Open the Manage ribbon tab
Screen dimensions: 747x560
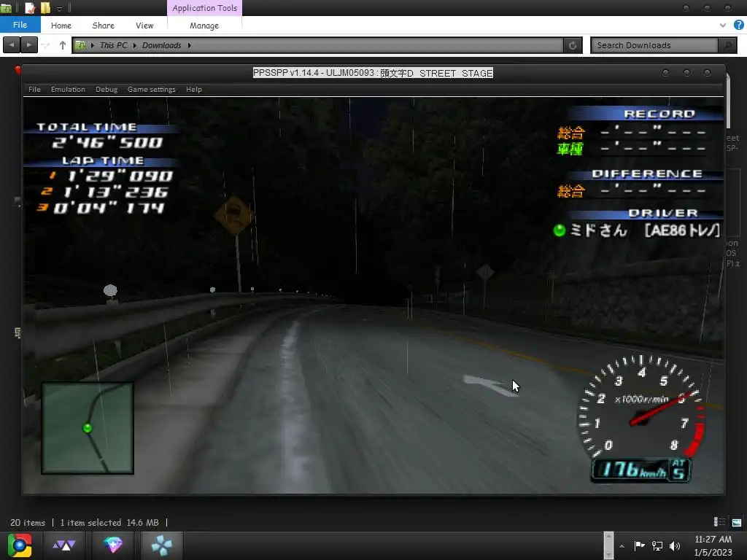[204, 26]
